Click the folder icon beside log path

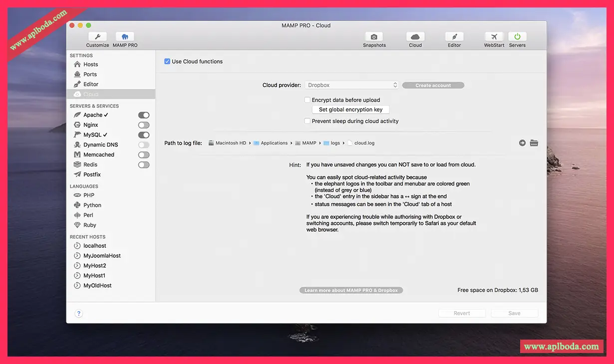(534, 143)
